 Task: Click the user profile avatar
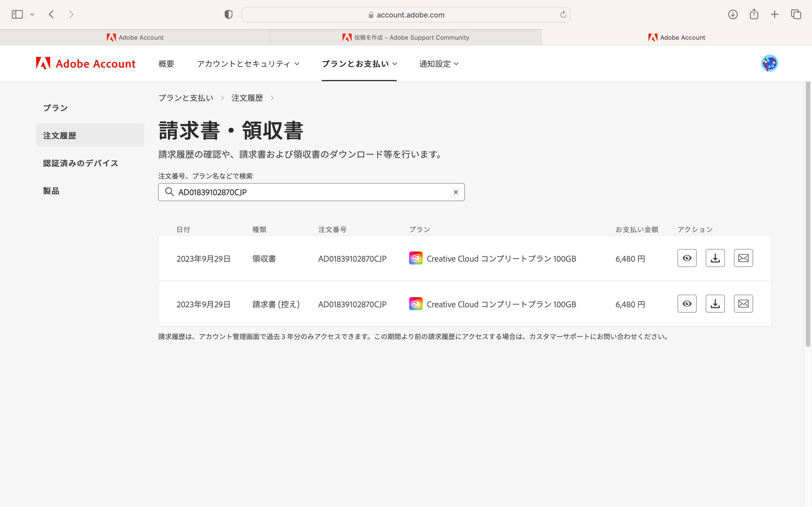point(769,63)
